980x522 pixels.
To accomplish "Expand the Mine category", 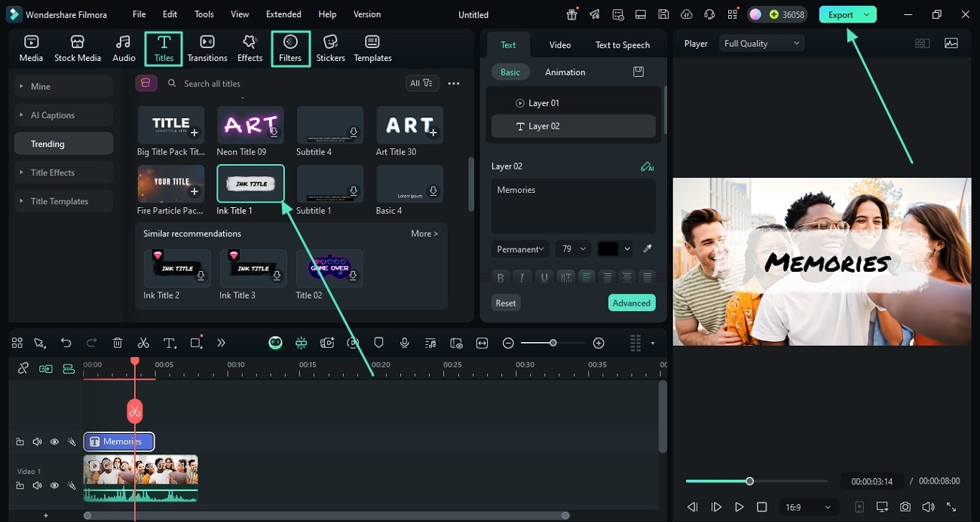I will [63, 87].
